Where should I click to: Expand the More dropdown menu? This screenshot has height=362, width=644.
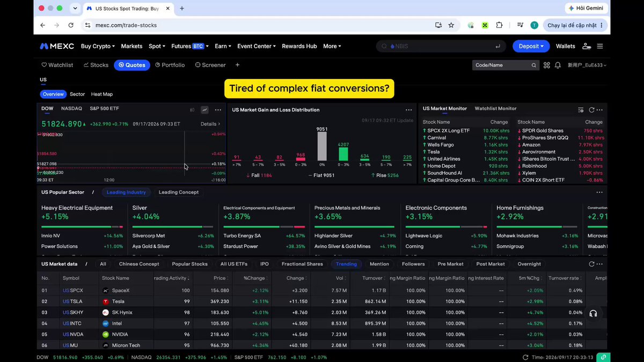pyautogui.click(x=332, y=46)
